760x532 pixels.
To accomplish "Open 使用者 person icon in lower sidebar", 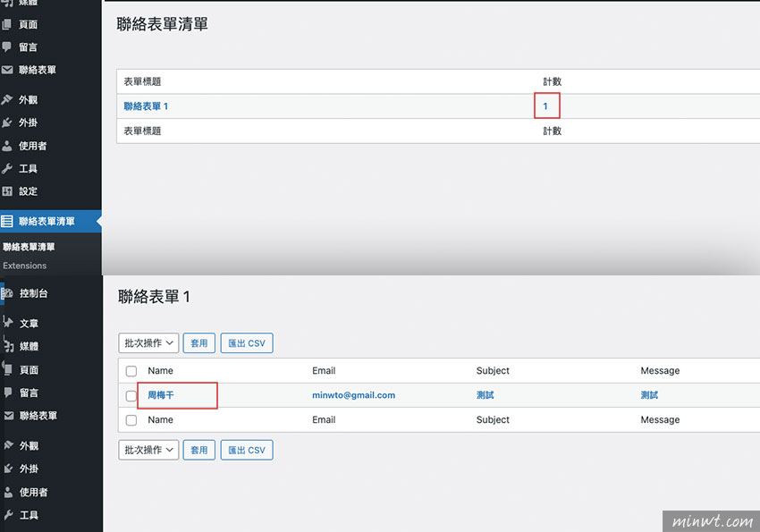I will tap(8, 493).
